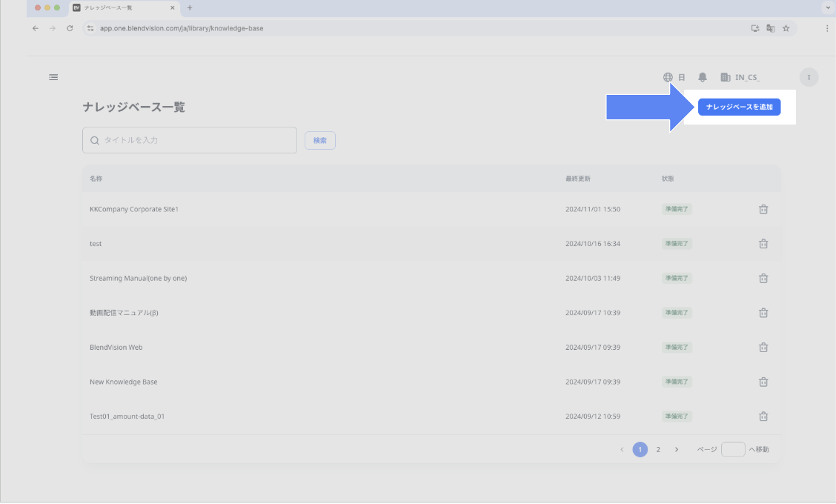Click the page jump input box
Screen dimensions: 836x504
733,449
